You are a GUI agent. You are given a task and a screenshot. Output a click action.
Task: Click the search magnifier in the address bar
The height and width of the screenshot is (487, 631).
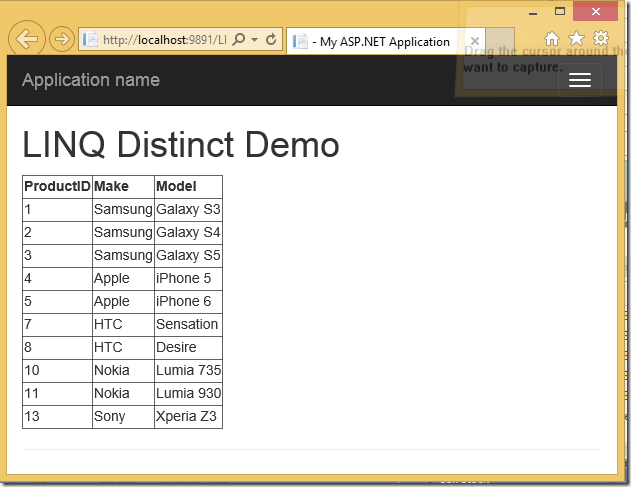pyautogui.click(x=239, y=39)
